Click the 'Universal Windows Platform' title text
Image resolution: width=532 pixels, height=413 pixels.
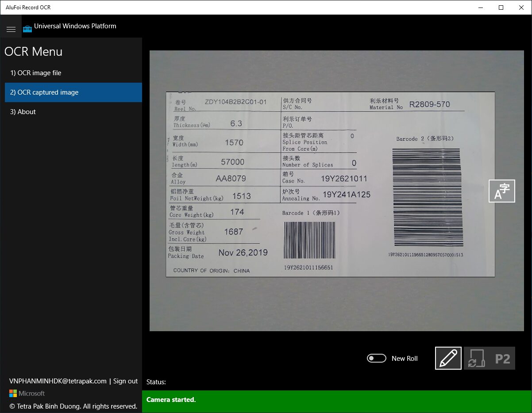(x=75, y=26)
